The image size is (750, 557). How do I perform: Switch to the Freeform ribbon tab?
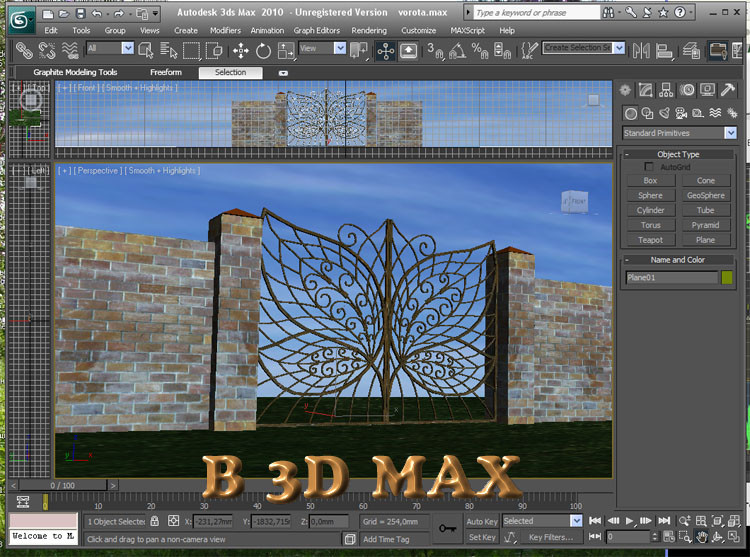pyautogui.click(x=165, y=72)
